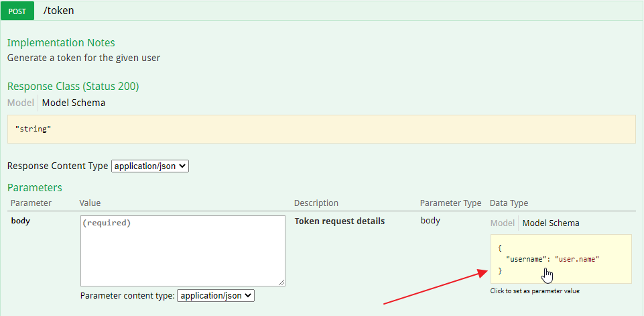Click the body parameter name
Screen dimensions: 644x316
click(x=20, y=221)
